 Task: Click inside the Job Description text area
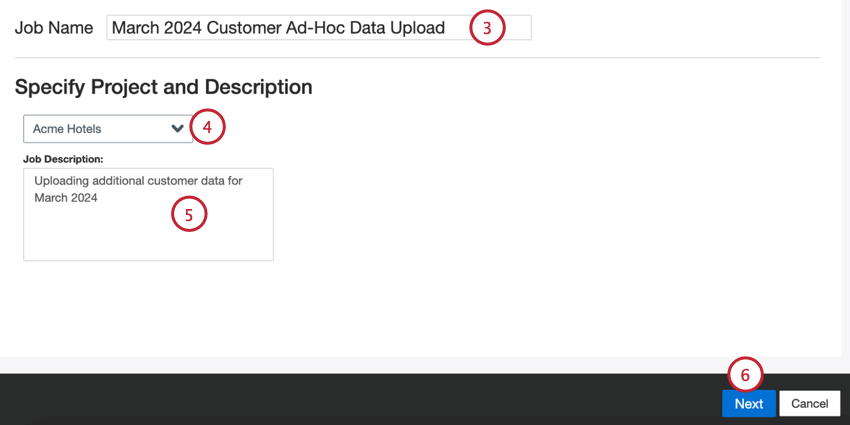click(x=148, y=214)
